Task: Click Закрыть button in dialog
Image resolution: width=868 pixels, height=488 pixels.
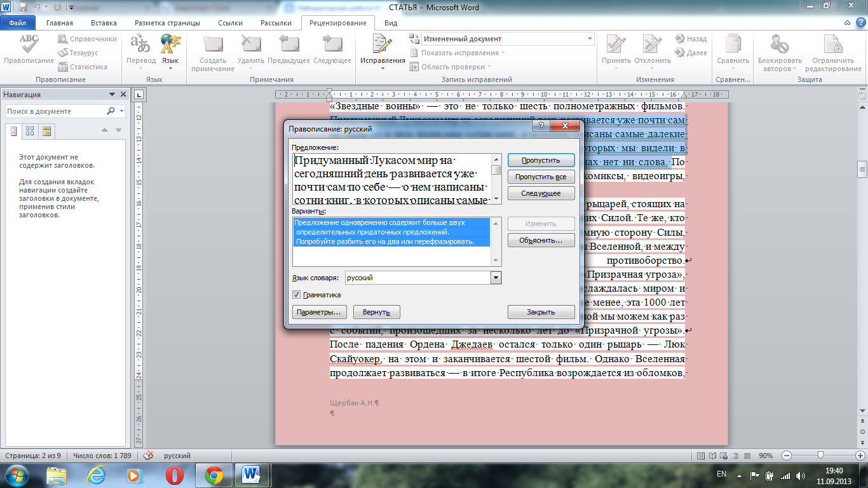Action: [541, 313]
